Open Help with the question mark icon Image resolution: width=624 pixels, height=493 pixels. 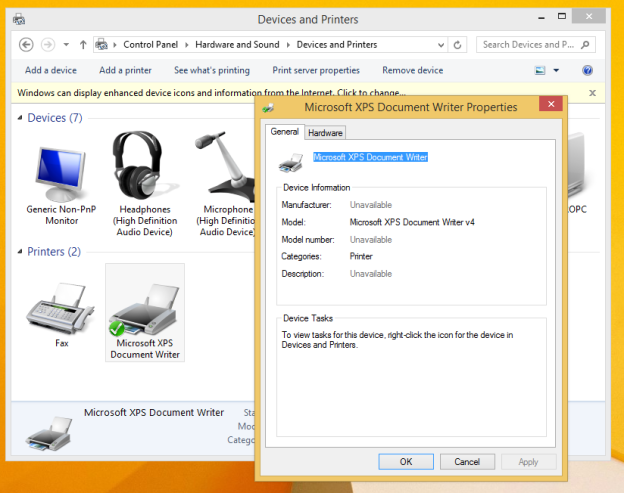click(587, 71)
